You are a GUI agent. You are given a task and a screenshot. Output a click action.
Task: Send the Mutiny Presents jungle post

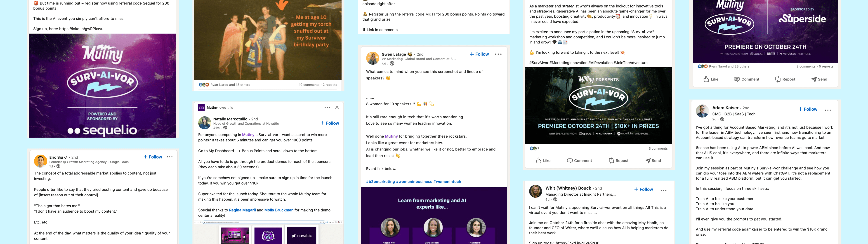point(653,161)
